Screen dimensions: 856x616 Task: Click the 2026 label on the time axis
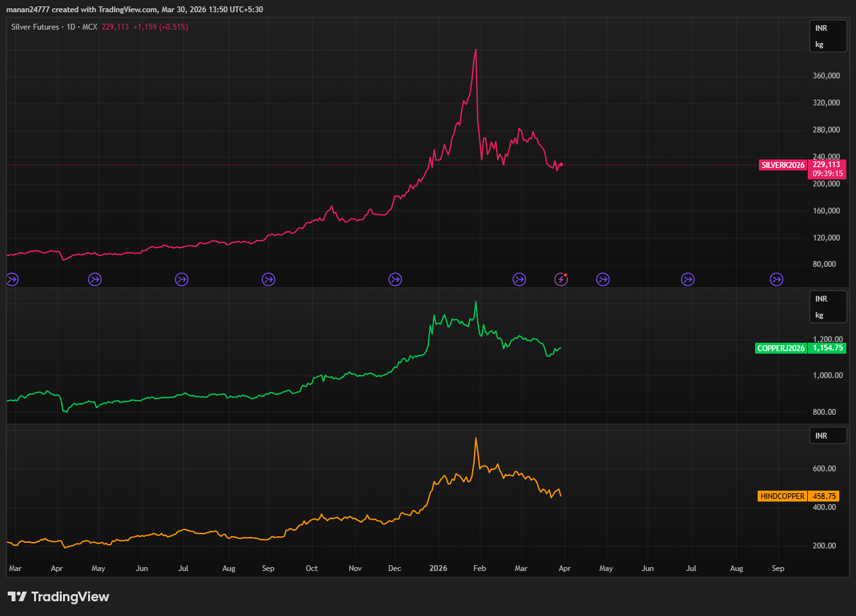click(x=438, y=568)
